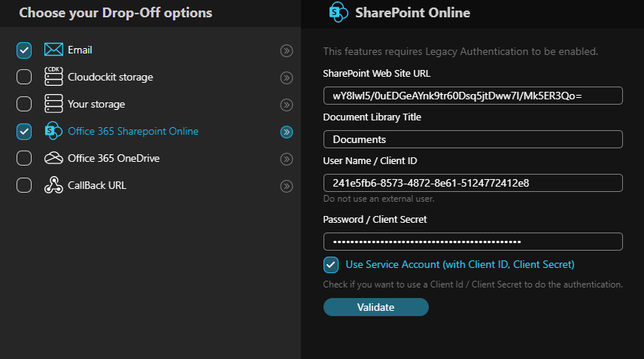Focus the SharePoint Web Site URL field
The image size is (644, 359).
coord(472,96)
